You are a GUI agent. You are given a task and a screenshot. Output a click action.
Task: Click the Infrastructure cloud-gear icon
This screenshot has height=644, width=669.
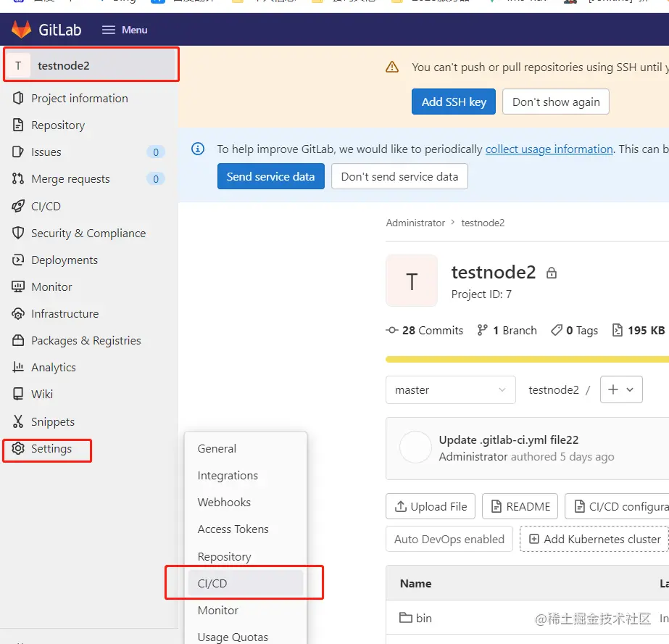tap(18, 314)
